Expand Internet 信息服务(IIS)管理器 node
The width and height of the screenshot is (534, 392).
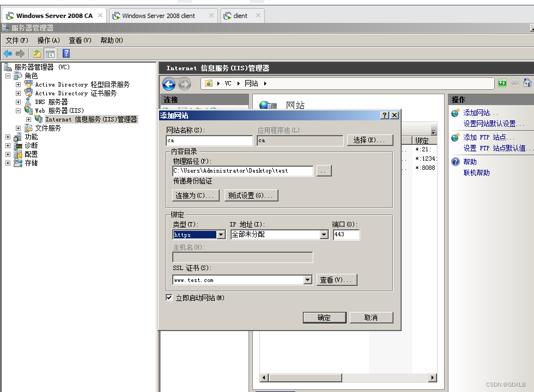point(28,119)
